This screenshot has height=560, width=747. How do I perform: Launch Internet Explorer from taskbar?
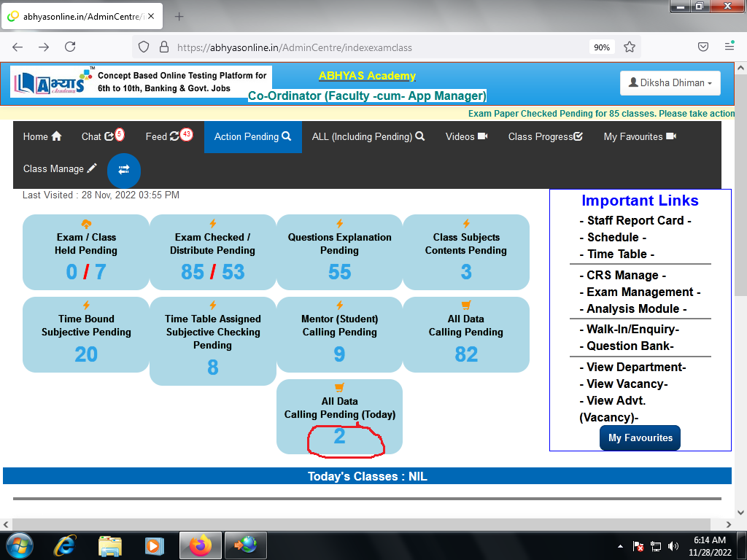point(66,545)
